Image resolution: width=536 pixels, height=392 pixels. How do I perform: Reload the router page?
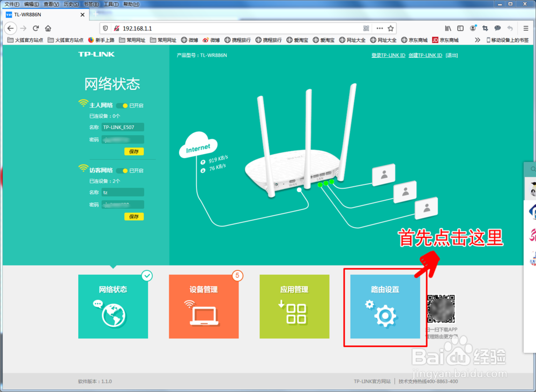coord(35,28)
